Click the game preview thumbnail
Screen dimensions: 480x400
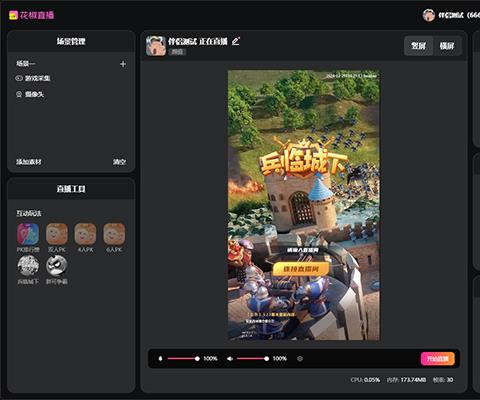coord(304,205)
